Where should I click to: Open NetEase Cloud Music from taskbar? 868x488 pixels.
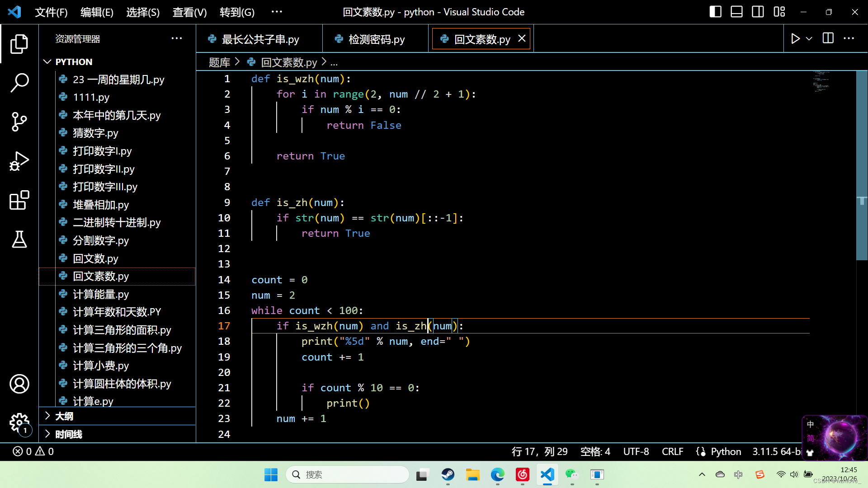pos(523,474)
